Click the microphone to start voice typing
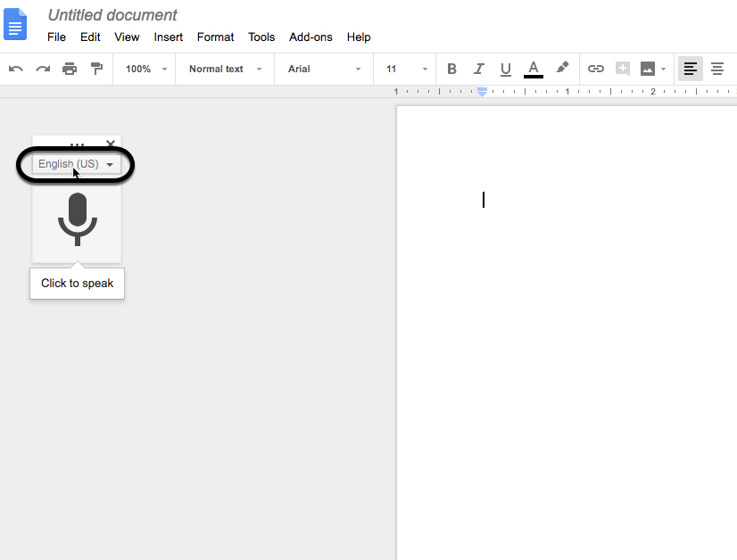Viewport: 737px width, 560px height. [x=77, y=218]
